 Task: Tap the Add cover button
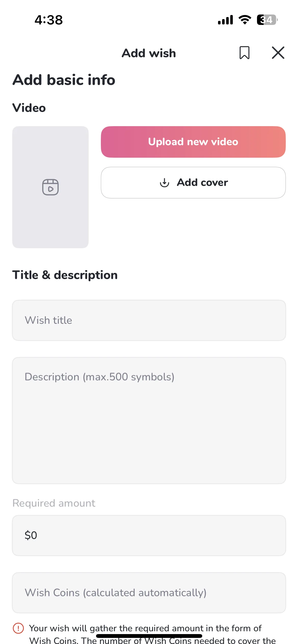(x=193, y=183)
